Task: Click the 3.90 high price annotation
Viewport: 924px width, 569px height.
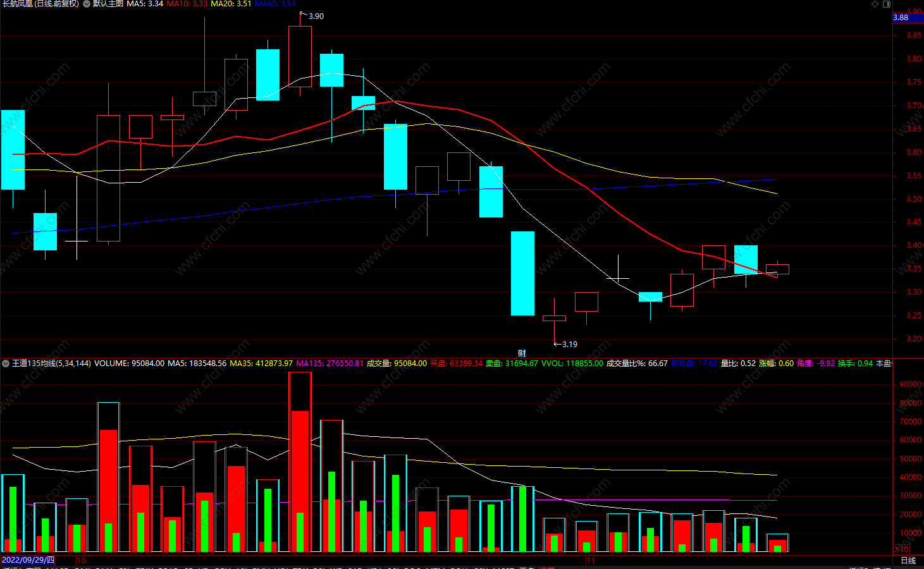Action: tap(316, 16)
